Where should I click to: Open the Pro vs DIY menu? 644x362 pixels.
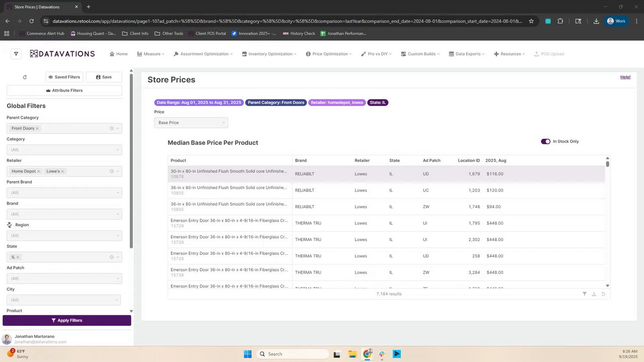tap(376, 54)
